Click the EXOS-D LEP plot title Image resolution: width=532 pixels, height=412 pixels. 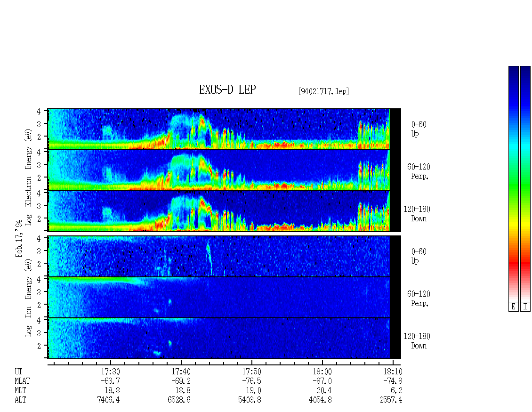[227, 89]
